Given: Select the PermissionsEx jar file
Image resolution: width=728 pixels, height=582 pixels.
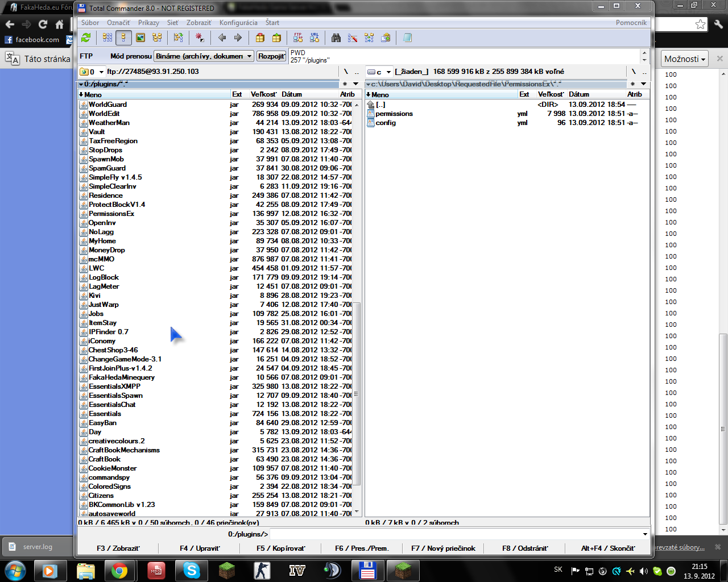Looking at the screenshot, I should pyautogui.click(x=216, y=214).
